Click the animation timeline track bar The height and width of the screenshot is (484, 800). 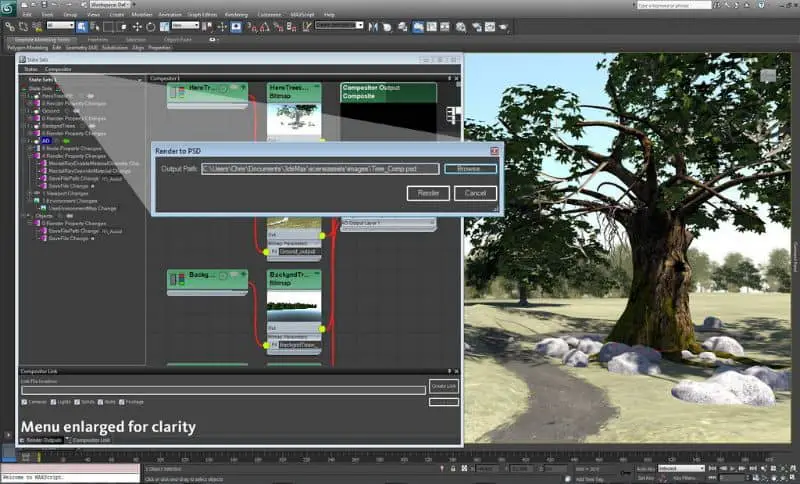(400, 455)
